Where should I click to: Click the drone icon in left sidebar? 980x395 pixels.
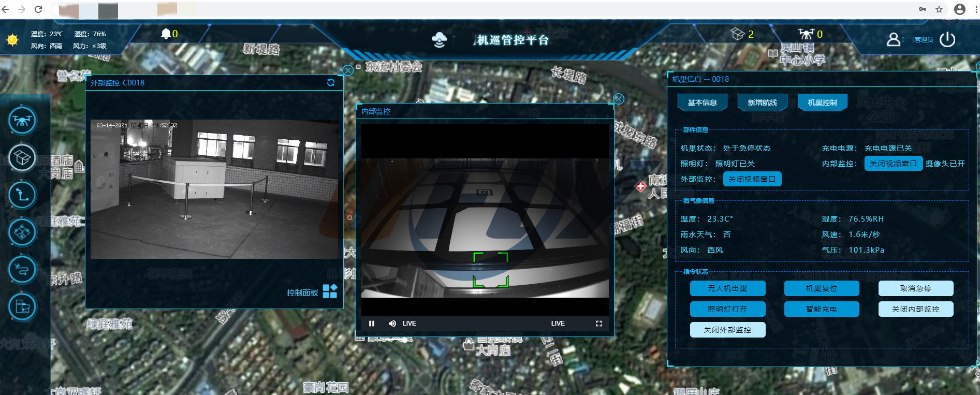22,120
